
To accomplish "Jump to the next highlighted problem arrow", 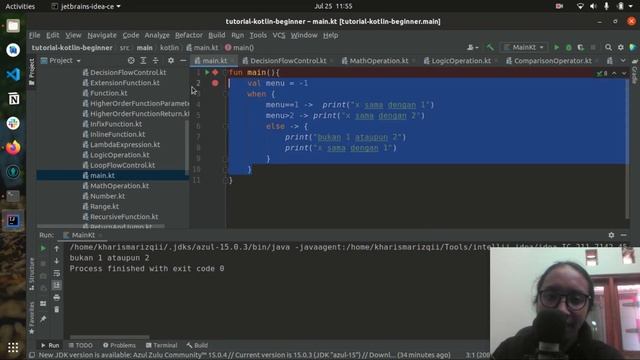I will click(624, 73).
